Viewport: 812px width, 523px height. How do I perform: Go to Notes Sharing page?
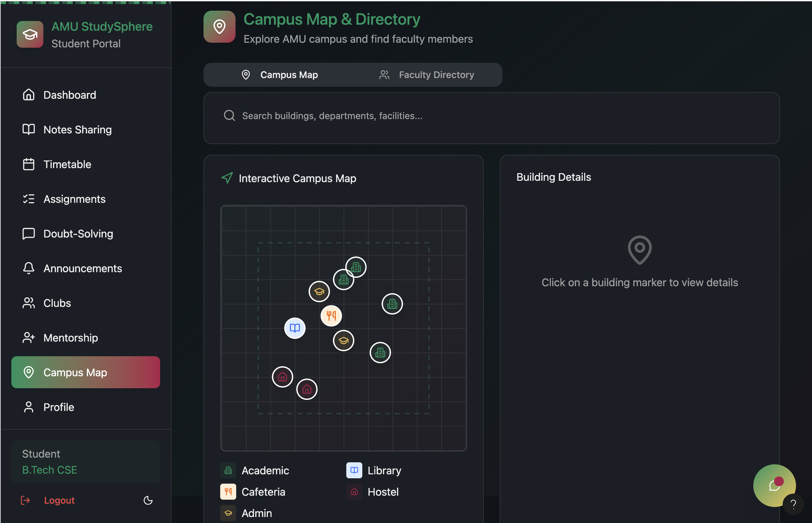click(77, 130)
